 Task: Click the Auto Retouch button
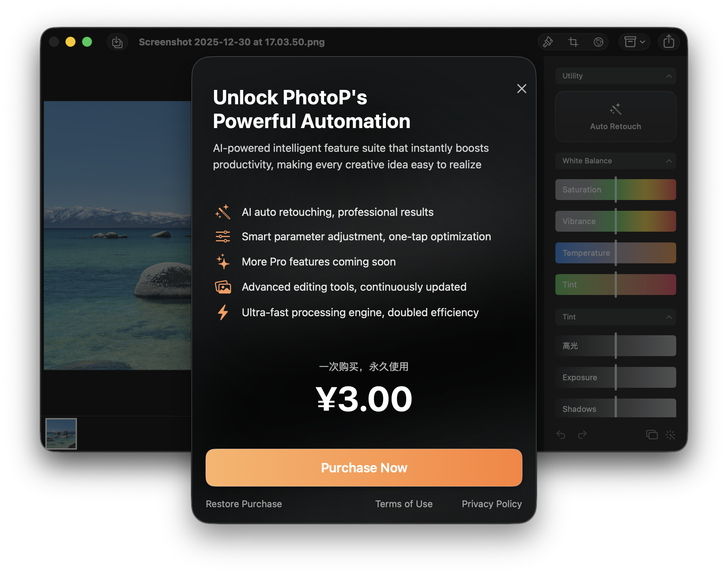click(615, 117)
